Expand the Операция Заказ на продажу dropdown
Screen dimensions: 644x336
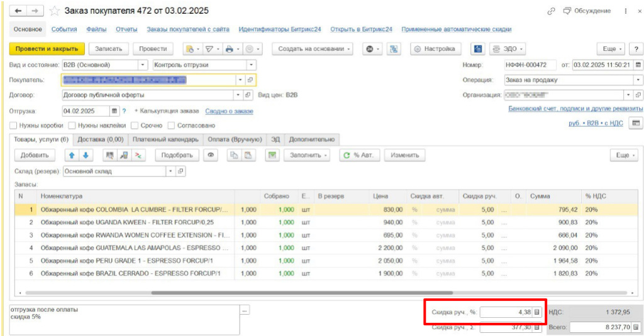(x=638, y=80)
